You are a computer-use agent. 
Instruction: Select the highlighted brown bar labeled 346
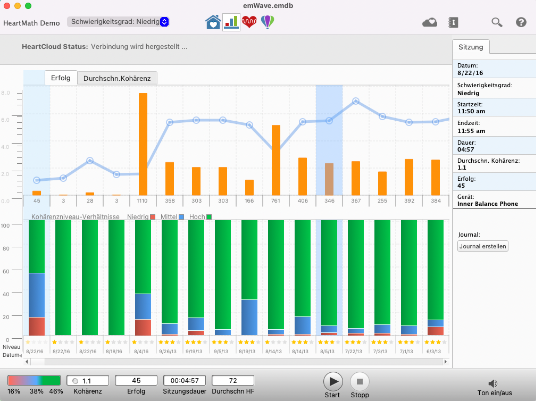point(329,179)
